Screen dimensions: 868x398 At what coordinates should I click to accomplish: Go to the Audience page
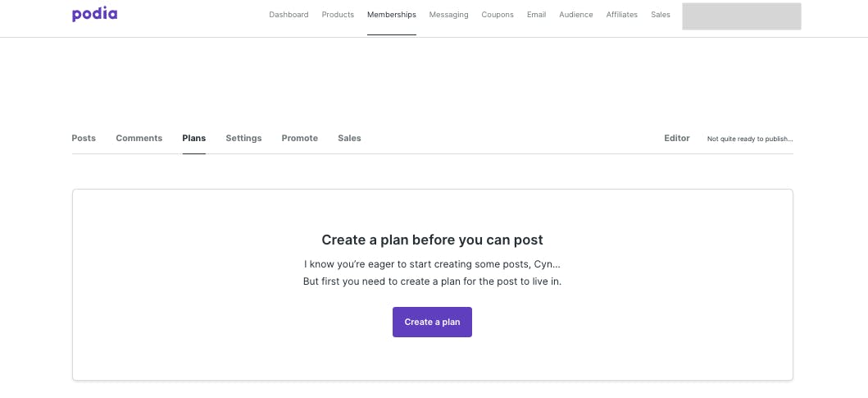[x=575, y=15]
